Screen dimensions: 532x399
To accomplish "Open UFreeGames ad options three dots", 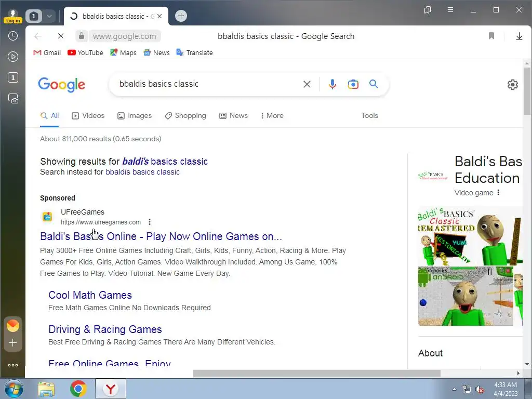I will click(150, 222).
